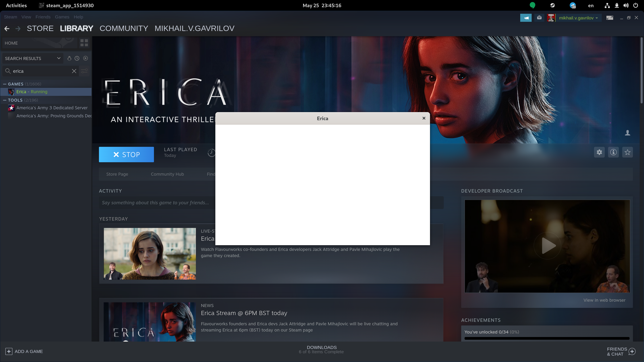The image size is (644, 362).
Task: Open system volume icon
Action: (x=626, y=5)
